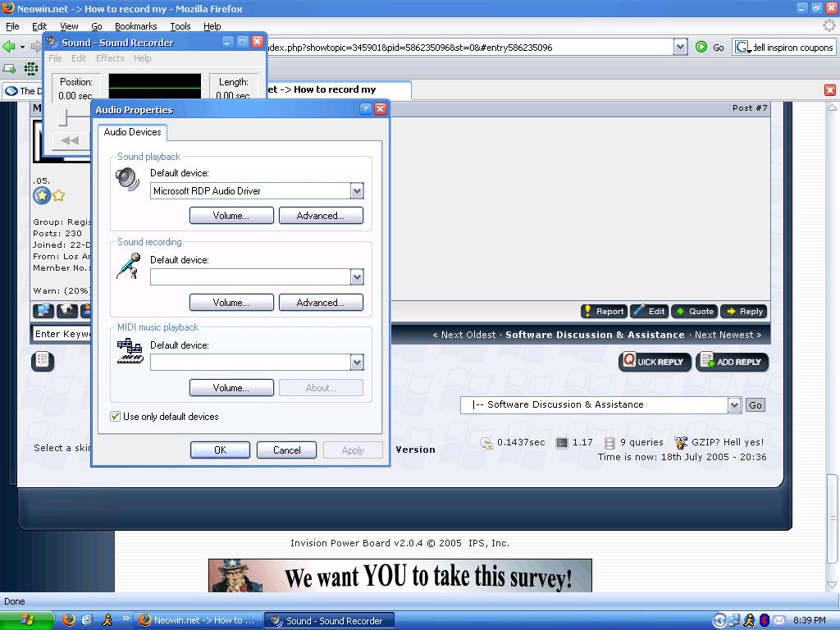Screen dimensions: 840x630
Task: Click the Edit post pencil button
Action: coord(648,311)
